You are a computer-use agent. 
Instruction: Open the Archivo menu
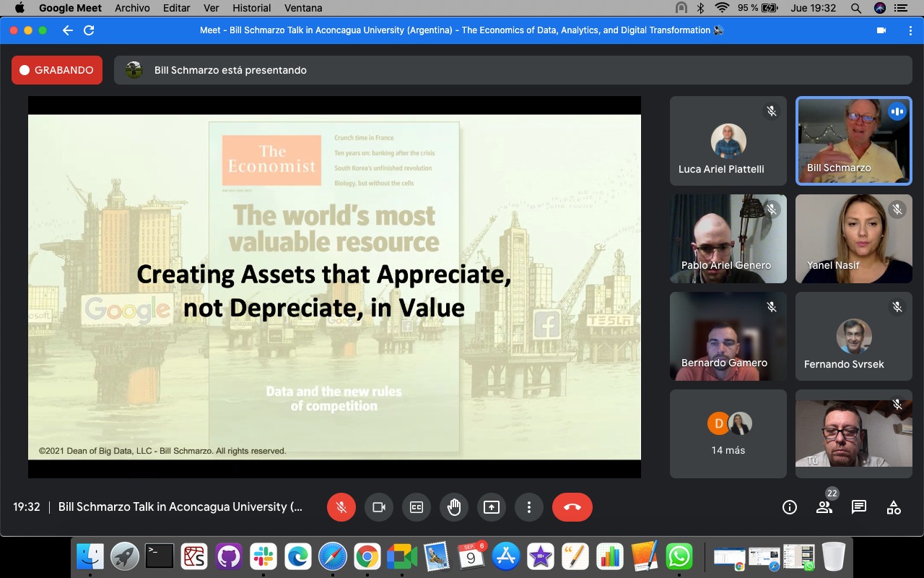131,8
